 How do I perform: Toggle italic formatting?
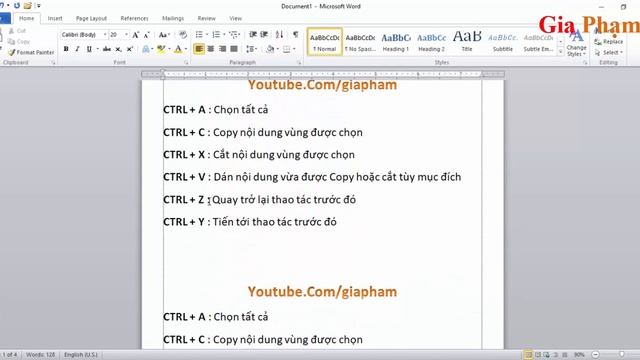click(x=77, y=49)
